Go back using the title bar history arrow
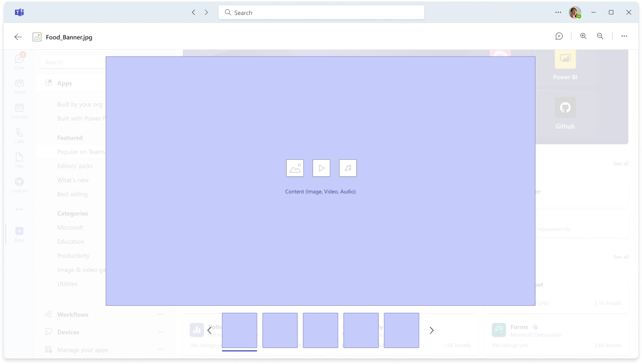Viewport: 642px width, 364px height. coord(193,12)
